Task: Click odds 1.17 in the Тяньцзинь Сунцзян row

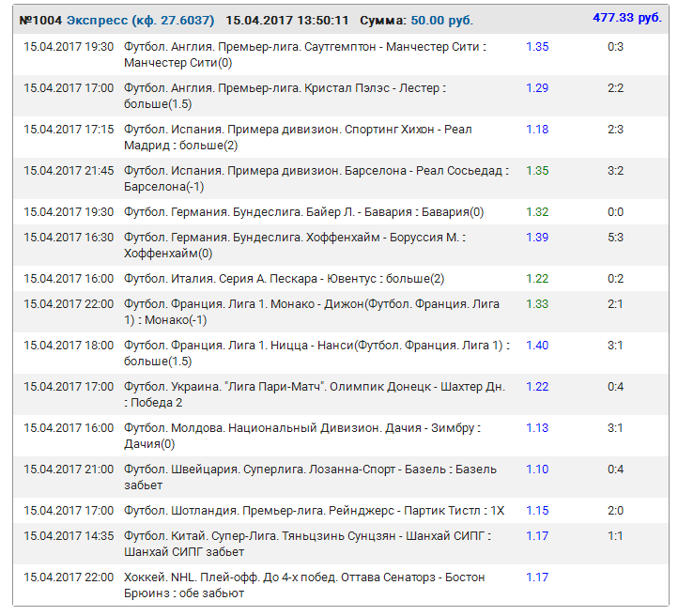Action: [x=537, y=536]
